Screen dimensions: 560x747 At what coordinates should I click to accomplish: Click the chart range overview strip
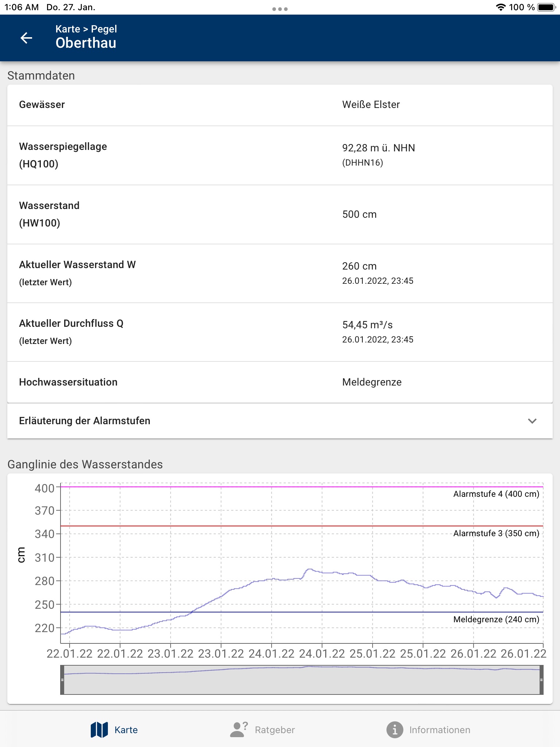click(302, 680)
